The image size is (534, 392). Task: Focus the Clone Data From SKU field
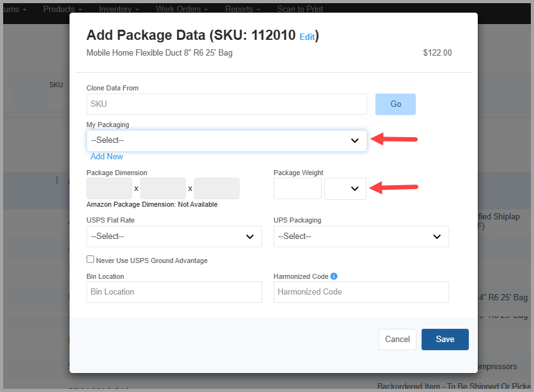point(226,104)
